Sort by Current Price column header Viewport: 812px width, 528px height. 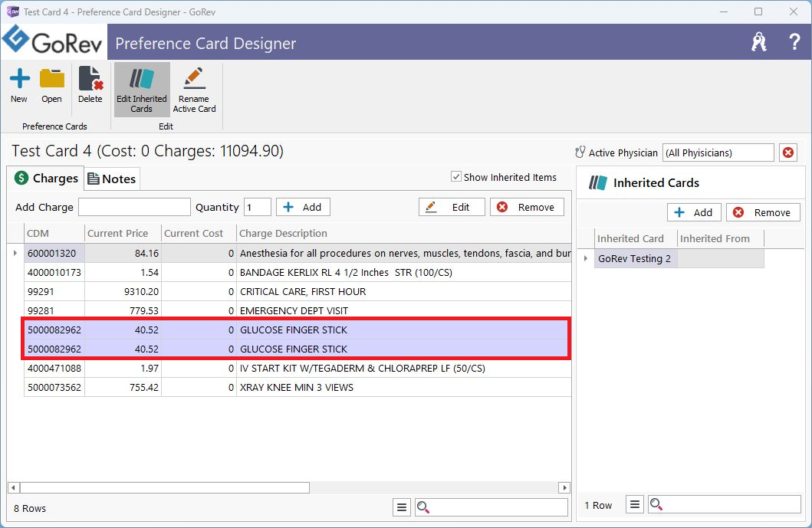[x=123, y=234]
